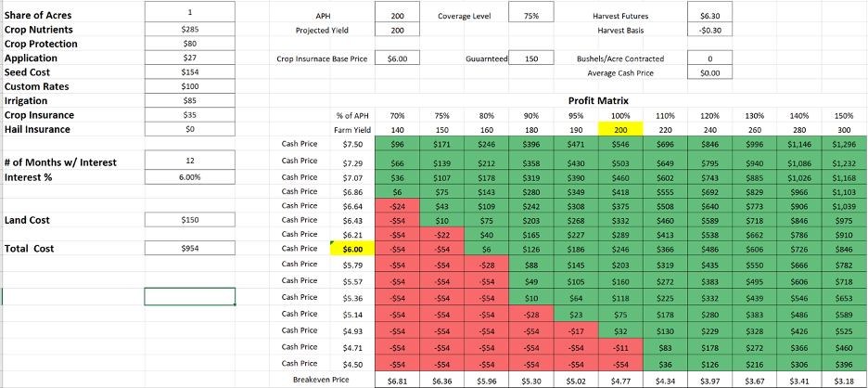This screenshot has height=388, width=868.
Task: Click the Coverage Level 75% cell
Action: pos(531,16)
